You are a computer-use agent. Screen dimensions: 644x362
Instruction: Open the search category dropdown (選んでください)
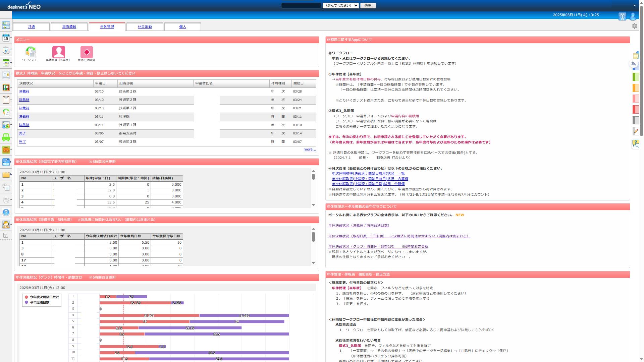(x=340, y=5)
